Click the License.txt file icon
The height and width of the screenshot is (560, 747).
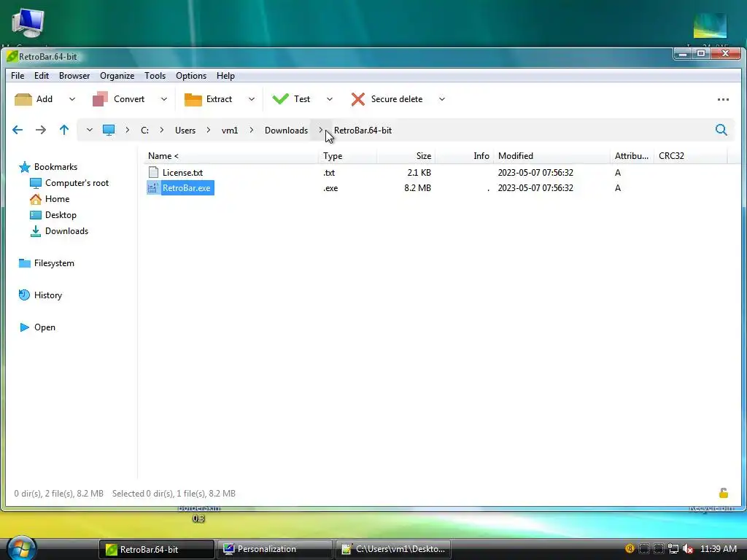tap(153, 172)
